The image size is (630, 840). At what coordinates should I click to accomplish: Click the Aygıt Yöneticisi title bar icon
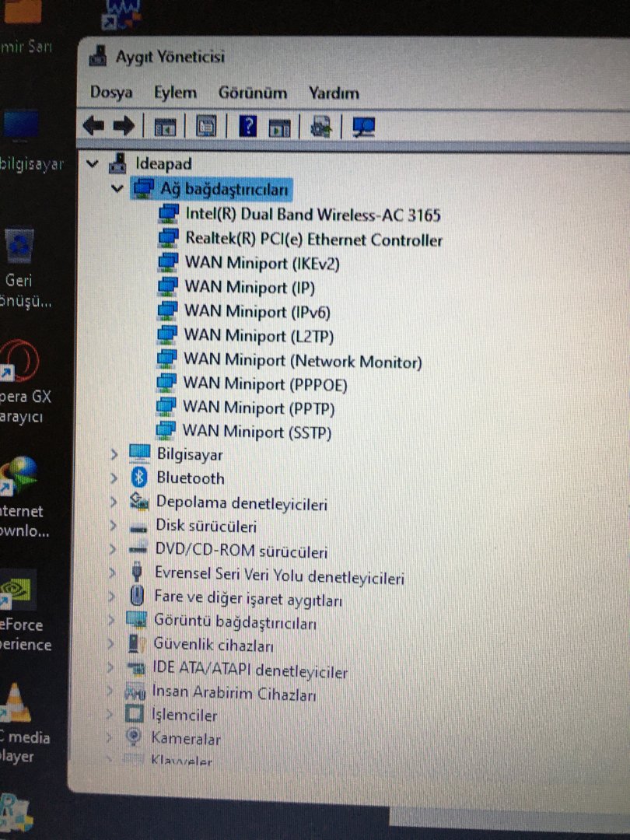pyautogui.click(x=97, y=56)
